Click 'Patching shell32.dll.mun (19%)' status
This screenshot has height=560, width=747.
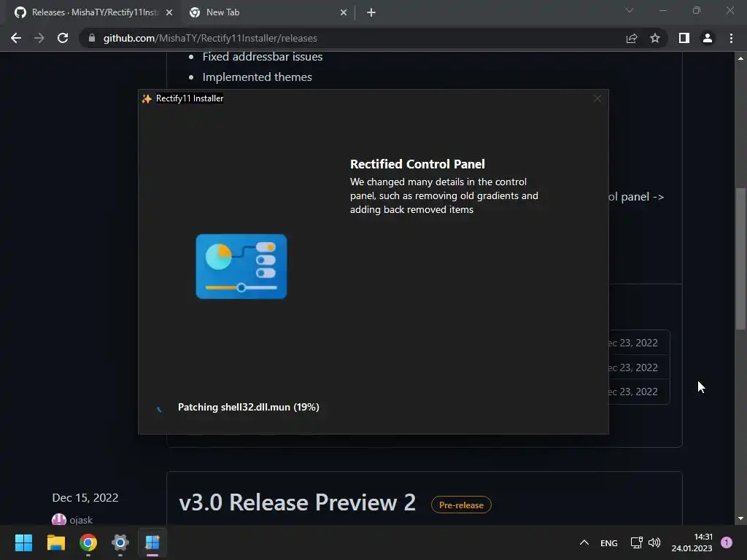point(248,407)
